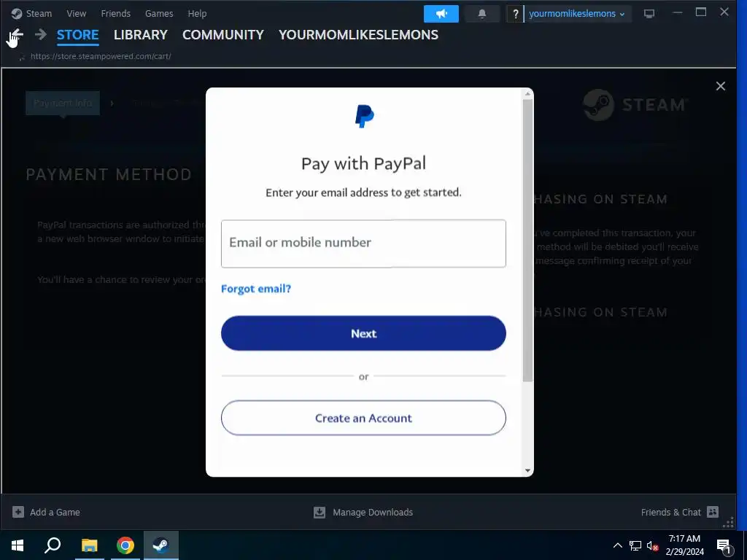The image size is (747, 560).
Task: Open account dropdown yourmomlikeslemons
Action: pos(577,14)
